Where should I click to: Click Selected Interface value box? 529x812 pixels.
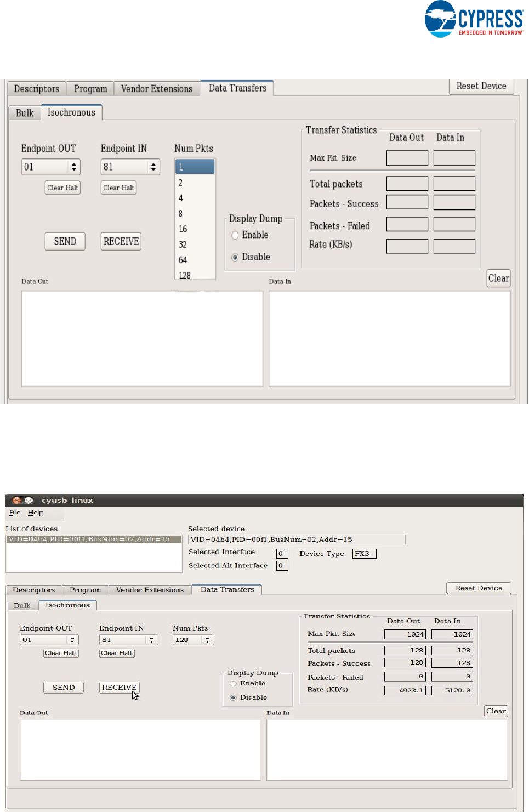pyautogui.click(x=282, y=554)
